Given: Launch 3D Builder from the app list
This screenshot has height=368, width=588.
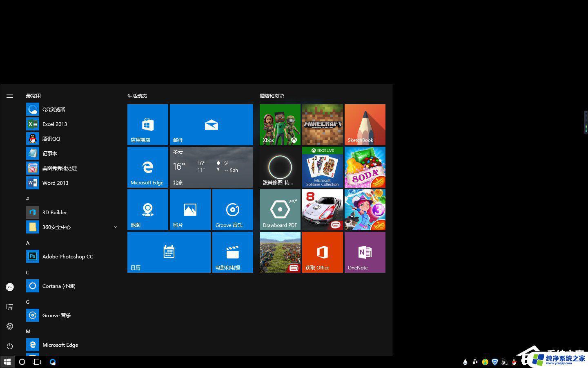Looking at the screenshot, I should pyautogui.click(x=72, y=212).
